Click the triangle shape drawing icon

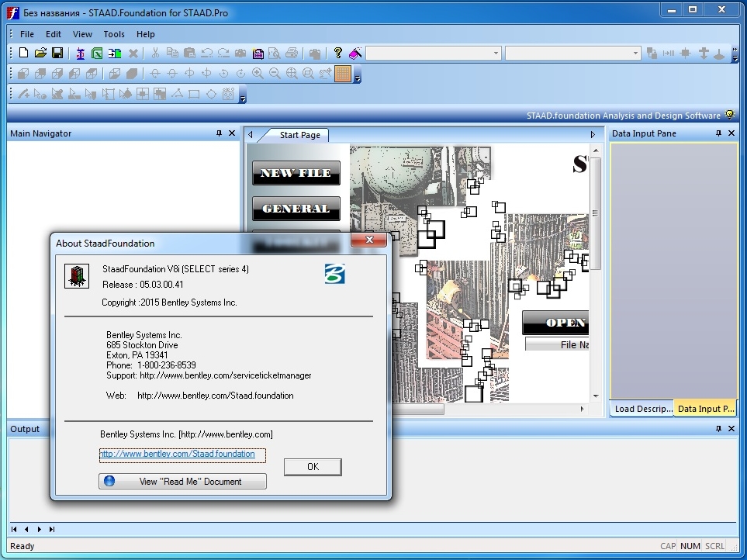[x=177, y=93]
